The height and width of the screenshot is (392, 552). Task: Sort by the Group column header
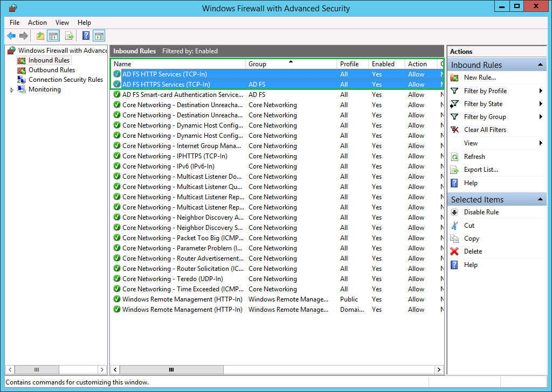click(x=291, y=64)
